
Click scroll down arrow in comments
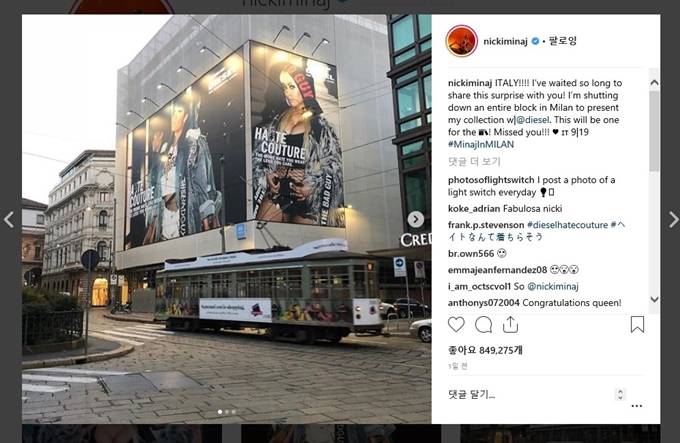coord(654,299)
